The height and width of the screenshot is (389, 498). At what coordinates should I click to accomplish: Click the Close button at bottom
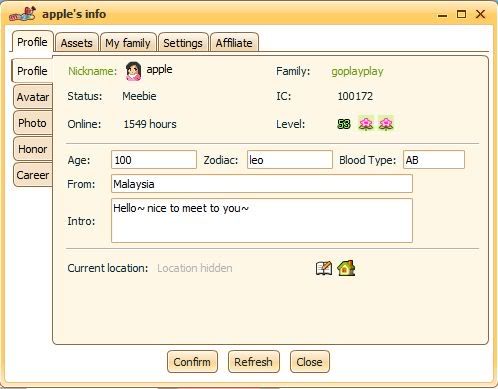310,362
